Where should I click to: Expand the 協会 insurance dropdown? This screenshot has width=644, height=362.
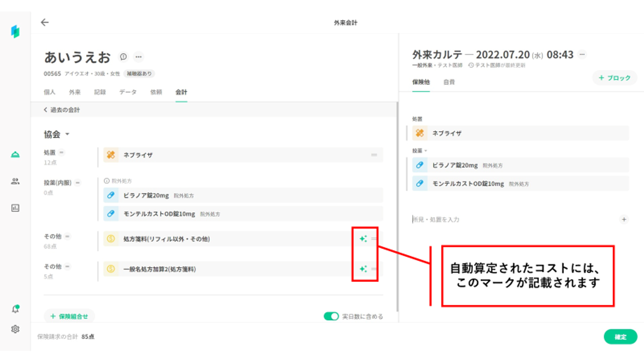pos(67,134)
